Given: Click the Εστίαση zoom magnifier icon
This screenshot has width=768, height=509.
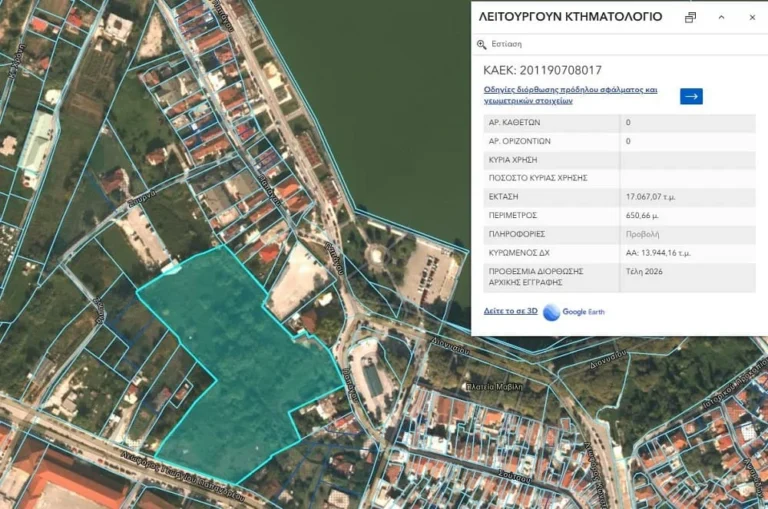Looking at the screenshot, I should (482, 44).
